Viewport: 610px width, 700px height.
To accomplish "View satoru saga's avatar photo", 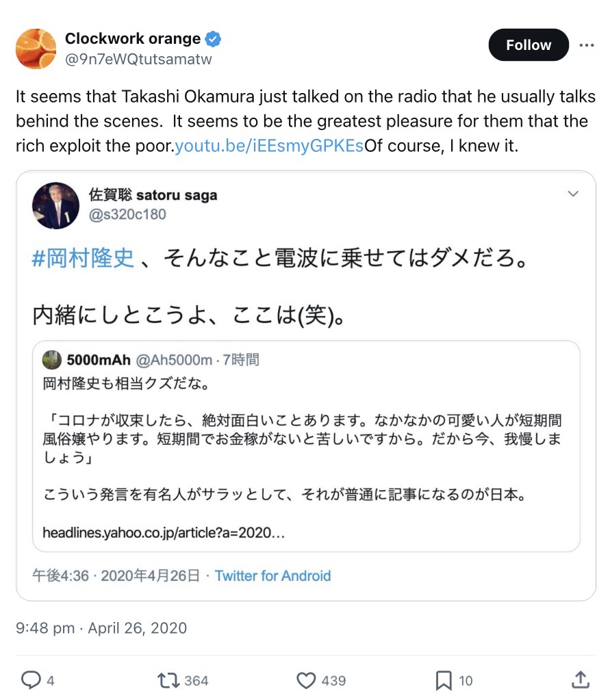I will [55, 205].
